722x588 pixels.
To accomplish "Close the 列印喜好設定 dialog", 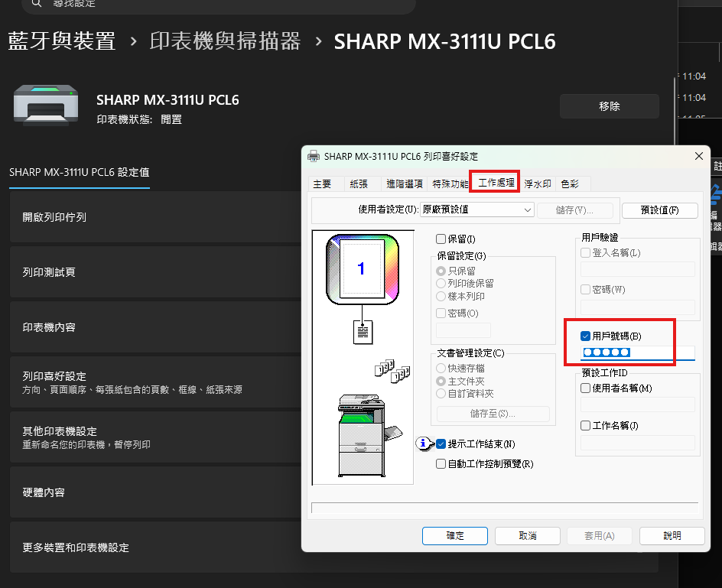I will pos(698,156).
